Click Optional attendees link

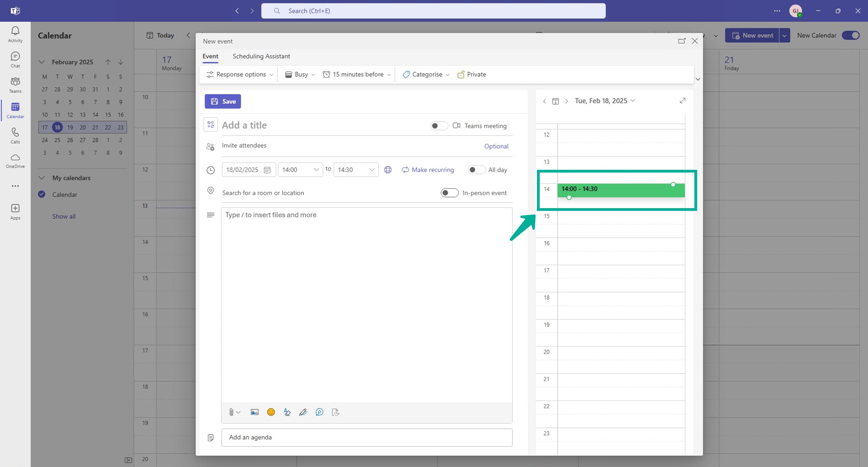click(496, 146)
